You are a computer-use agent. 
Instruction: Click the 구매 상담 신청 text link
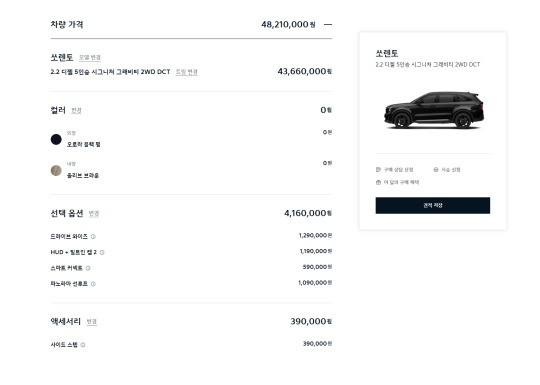(x=398, y=169)
